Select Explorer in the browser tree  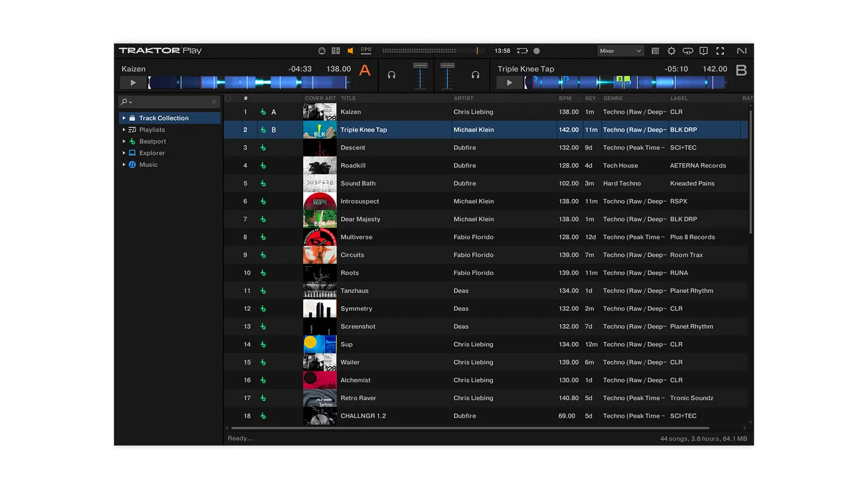152,153
